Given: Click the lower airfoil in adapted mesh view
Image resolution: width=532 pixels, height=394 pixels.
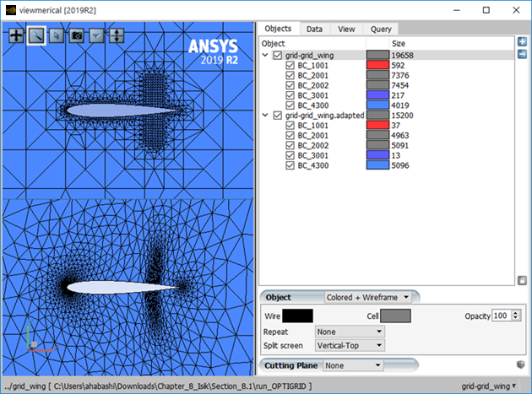Looking at the screenshot, I should [x=121, y=287].
